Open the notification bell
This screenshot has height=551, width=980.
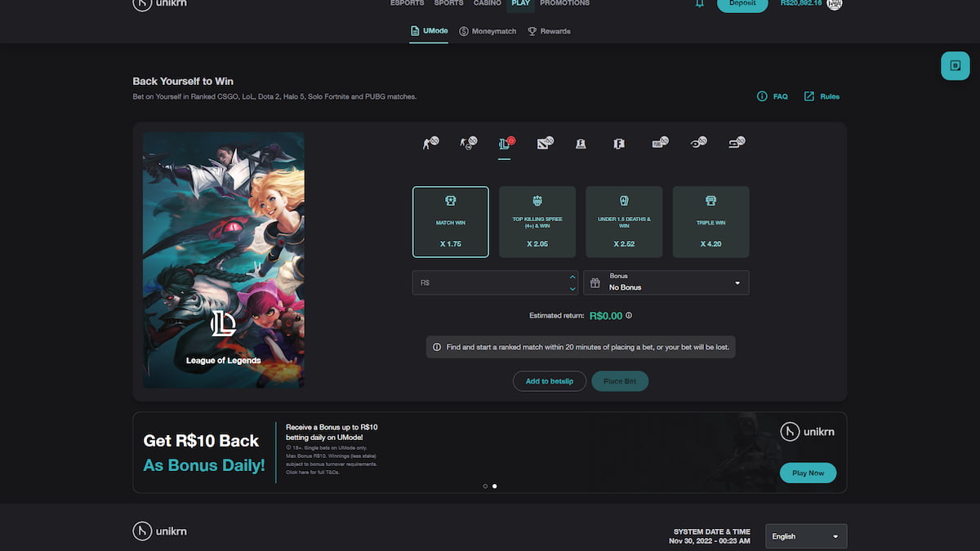click(x=699, y=4)
